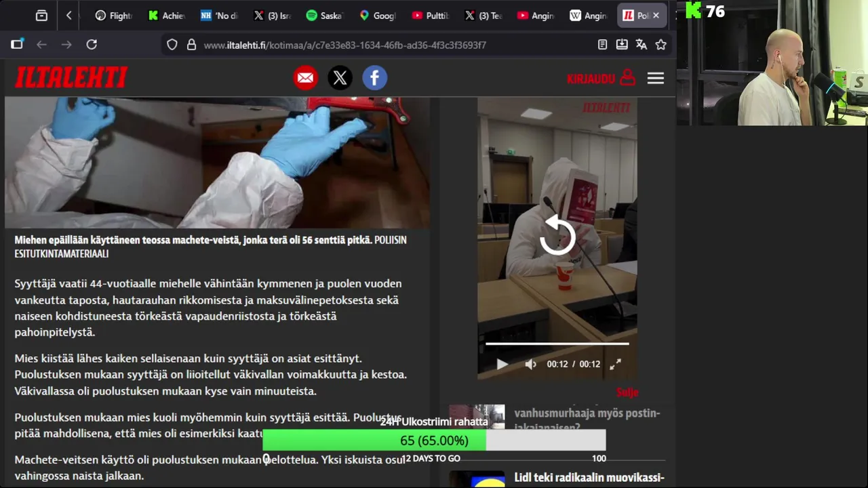This screenshot has height=488, width=868.
Task: Open the Iltalehti logo homepage link
Action: tap(71, 78)
